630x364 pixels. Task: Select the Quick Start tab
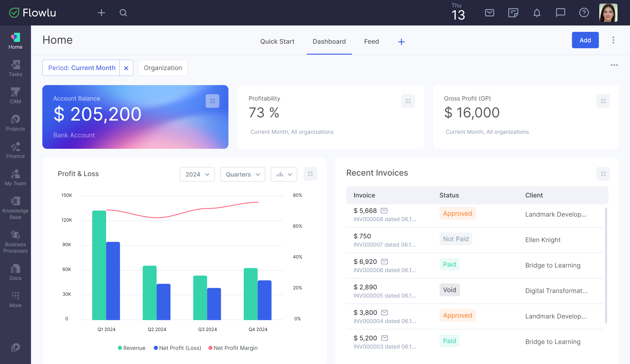coord(277,42)
